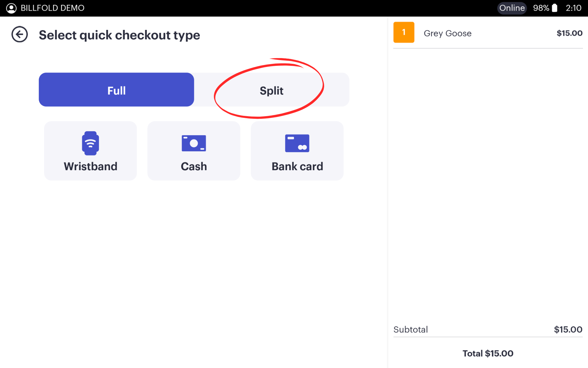Tap the 2:10 clock
The image size is (588, 368).
(x=573, y=8)
